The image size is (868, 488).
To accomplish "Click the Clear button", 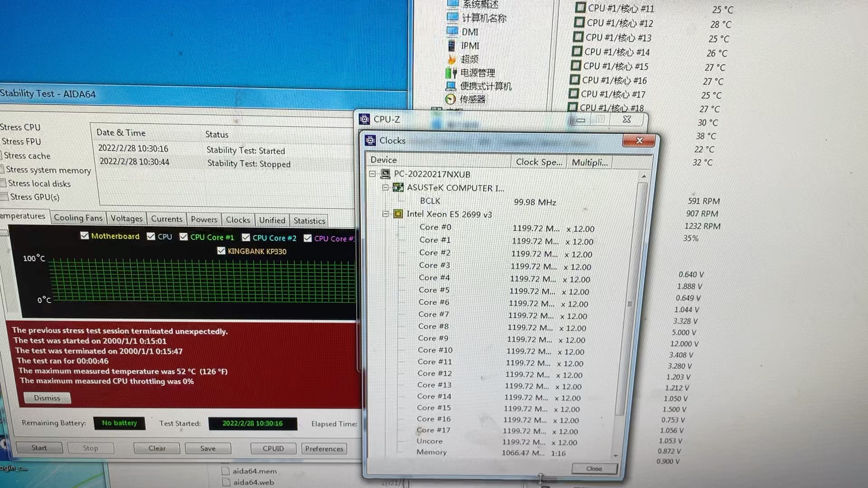I will click(x=157, y=448).
